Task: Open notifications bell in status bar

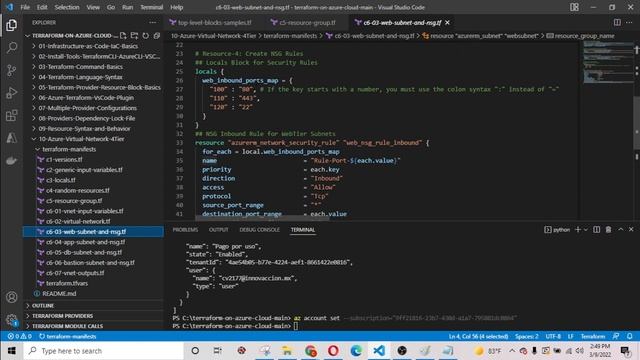Action: tap(629, 336)
